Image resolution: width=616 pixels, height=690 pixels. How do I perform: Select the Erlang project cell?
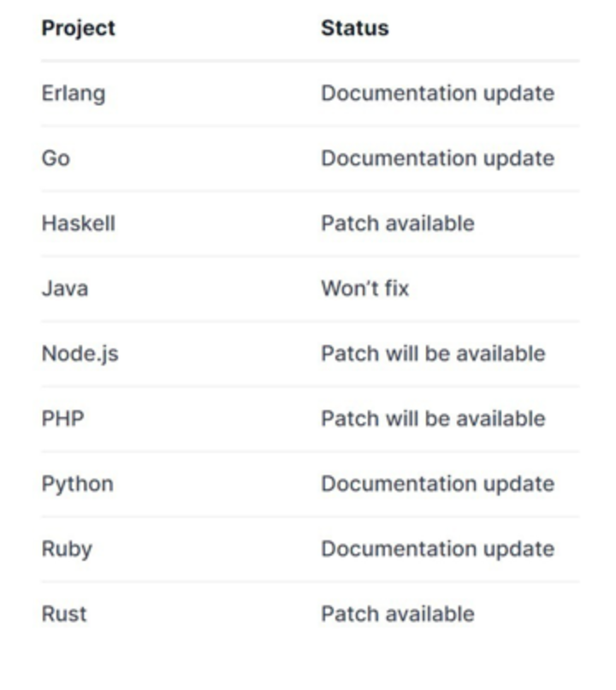(x=74, y=93)
